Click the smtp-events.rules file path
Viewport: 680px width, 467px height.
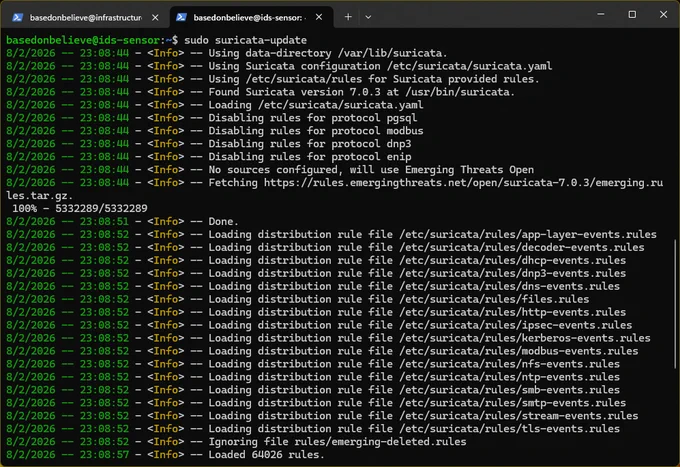513,403
